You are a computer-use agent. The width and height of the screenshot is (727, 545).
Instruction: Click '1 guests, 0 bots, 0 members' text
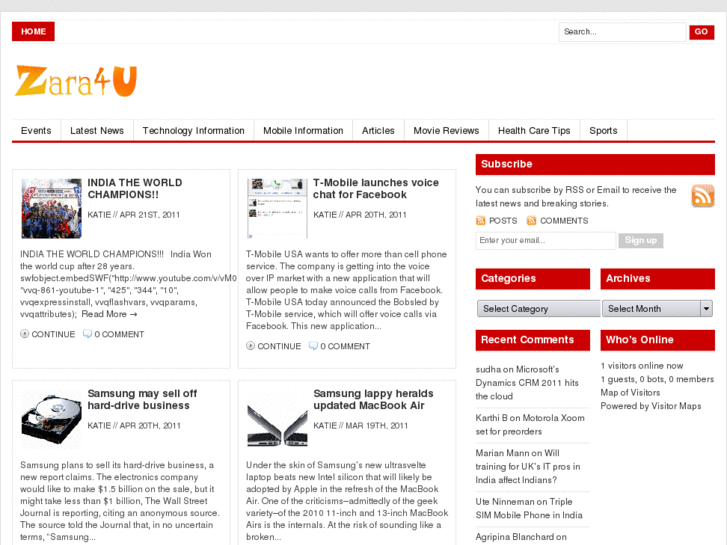click(x=657, y=379)
